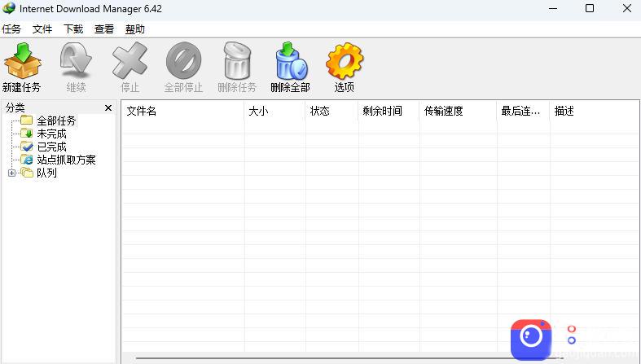The height and width of the screenshot is (364, 641).
Task: Select 全部任务 in the category tree
Action: 56,121
